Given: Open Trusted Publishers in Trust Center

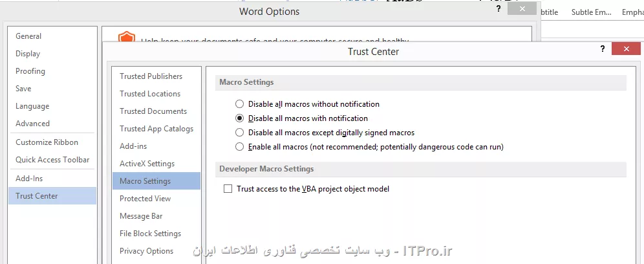Looking at the screenshot, I should pyautogui.click(x=156, y=76).
